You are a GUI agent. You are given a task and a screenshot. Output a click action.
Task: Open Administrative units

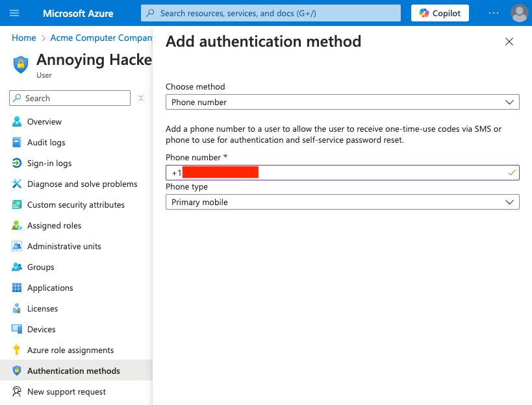(77, 246)
